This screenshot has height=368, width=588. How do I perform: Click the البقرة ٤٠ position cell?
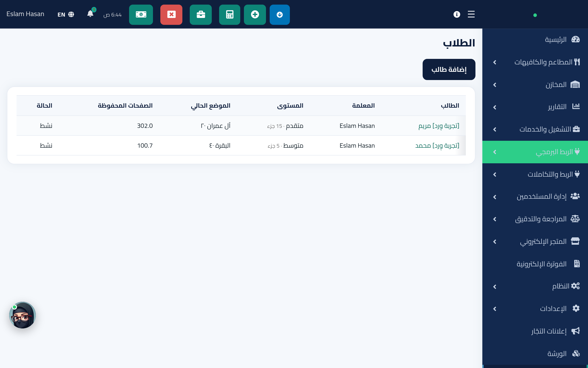(220, 146)
